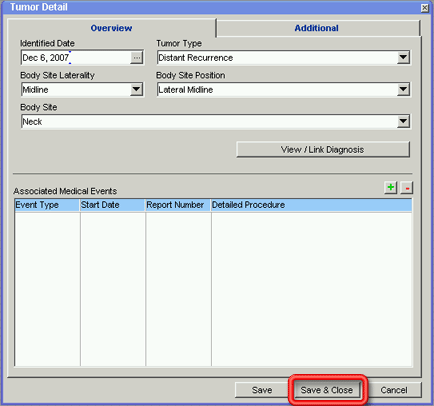434x406 pixels.
Task: Click the Detailed Procedure column header
Action: point(312,205)
